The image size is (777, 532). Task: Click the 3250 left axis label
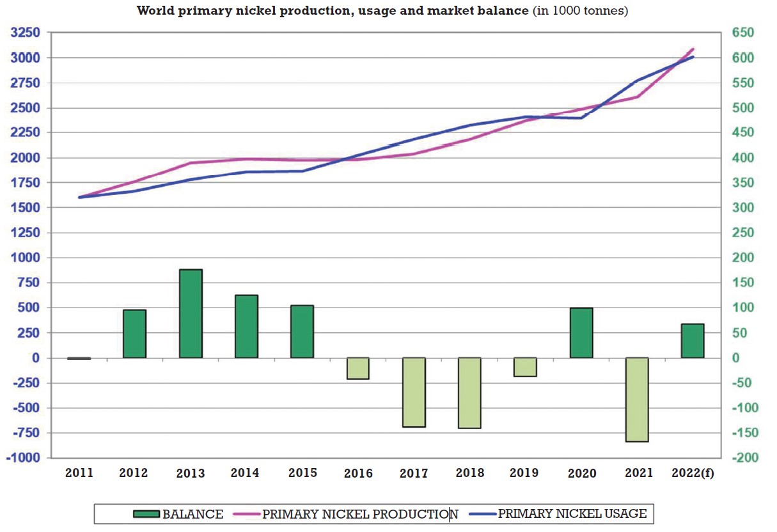coord(24,33)
